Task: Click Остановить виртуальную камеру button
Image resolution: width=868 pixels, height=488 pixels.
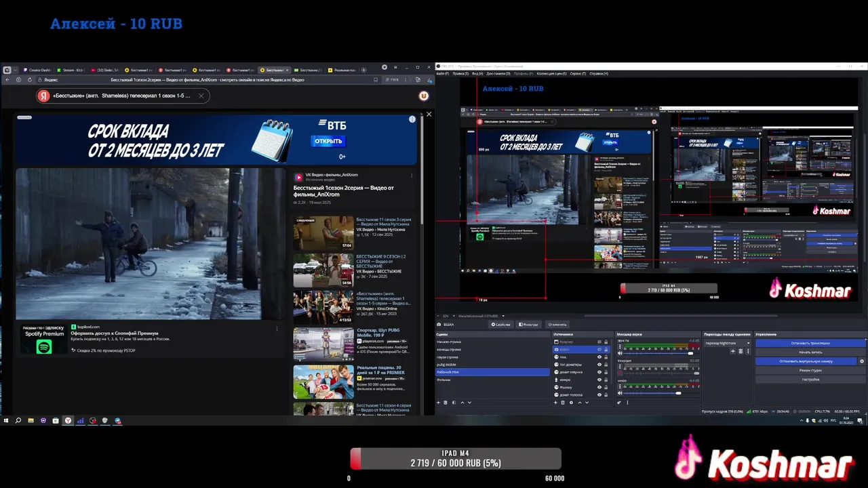Action: pos(806,361)
